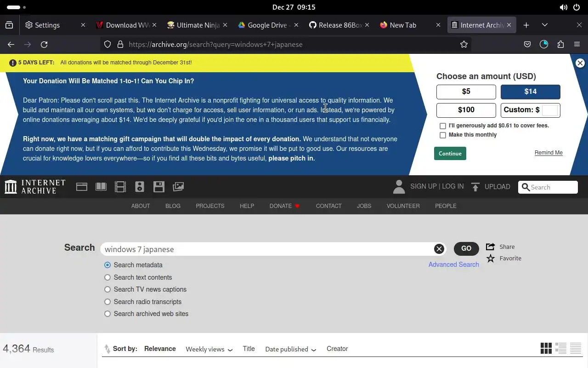Open the Firefox hamburger menu
588x368 pixels.
point(577,44)
